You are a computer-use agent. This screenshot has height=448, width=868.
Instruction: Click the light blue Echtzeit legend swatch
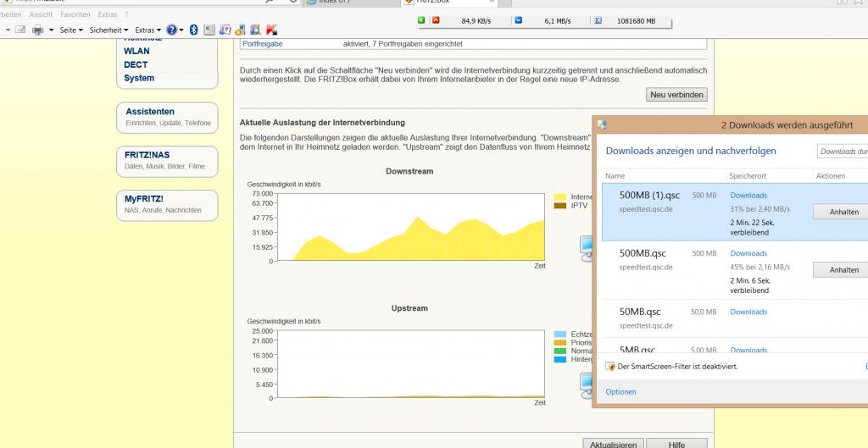560,334
